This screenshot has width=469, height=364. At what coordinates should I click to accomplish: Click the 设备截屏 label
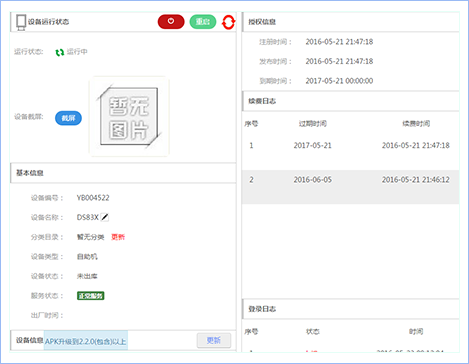pyautogui.click(x=29, y=117)
